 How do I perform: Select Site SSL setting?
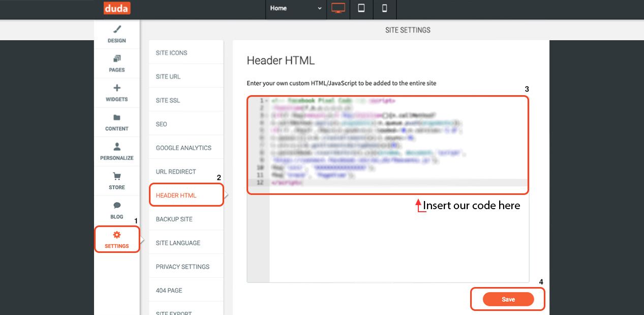tap(186, 100)
